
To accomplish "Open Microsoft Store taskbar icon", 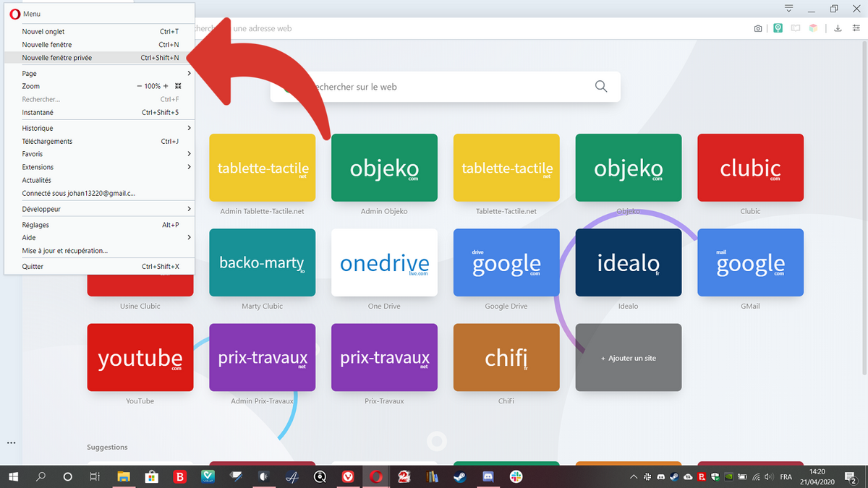I will point(152,476).
